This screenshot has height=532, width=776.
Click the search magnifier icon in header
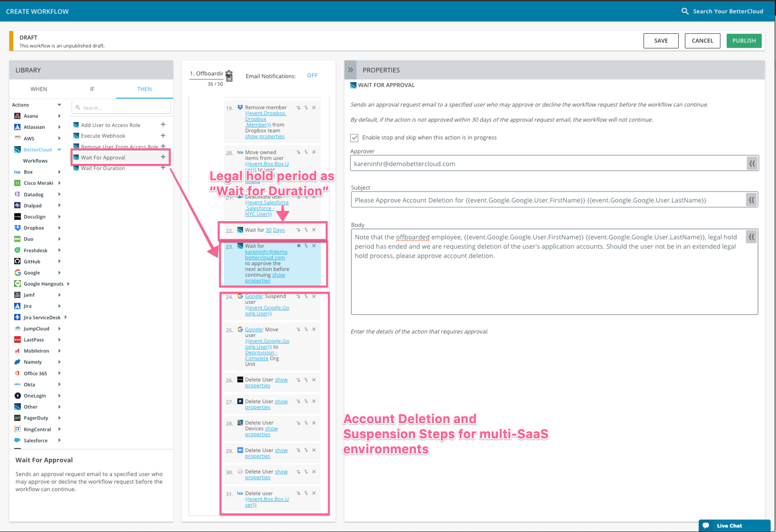click(x=685, y=11)
